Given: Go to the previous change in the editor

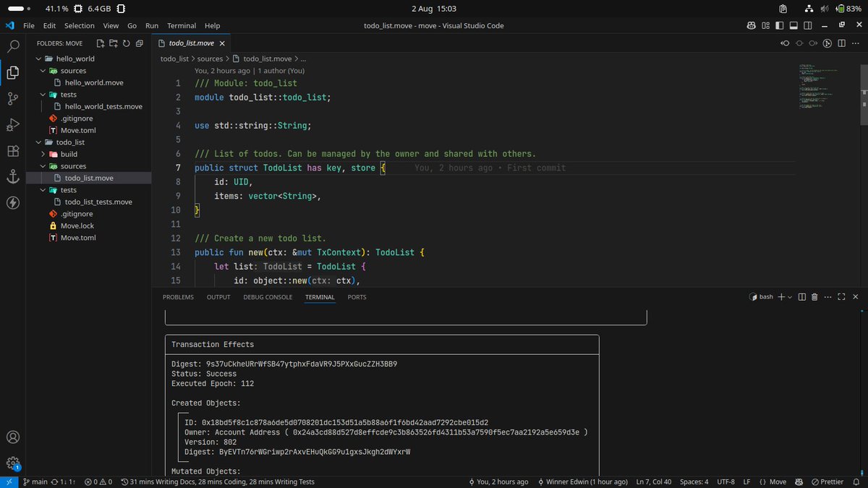Looking at the screenshot, I should click(786, 43).
